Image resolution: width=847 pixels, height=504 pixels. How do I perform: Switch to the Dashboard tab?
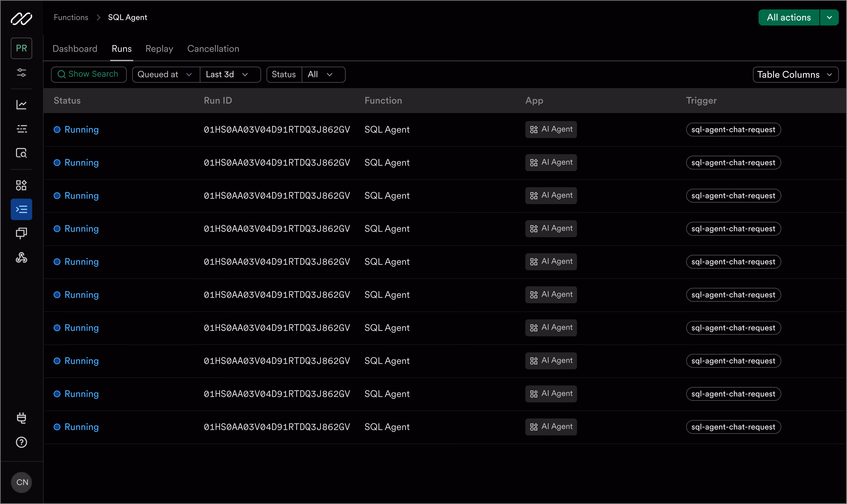pyautogui.click(x=75, y=49)
